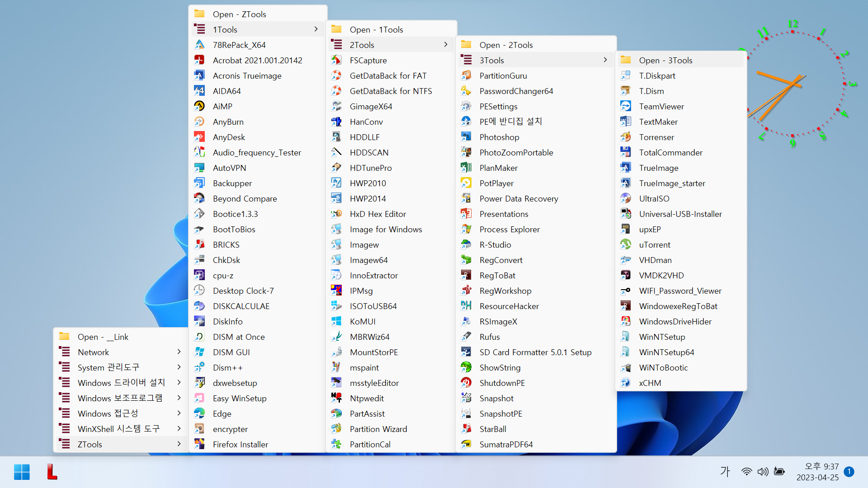Click the TeamViewer icon
This screenshot has height=488, width=868.
tap(626, 106)
